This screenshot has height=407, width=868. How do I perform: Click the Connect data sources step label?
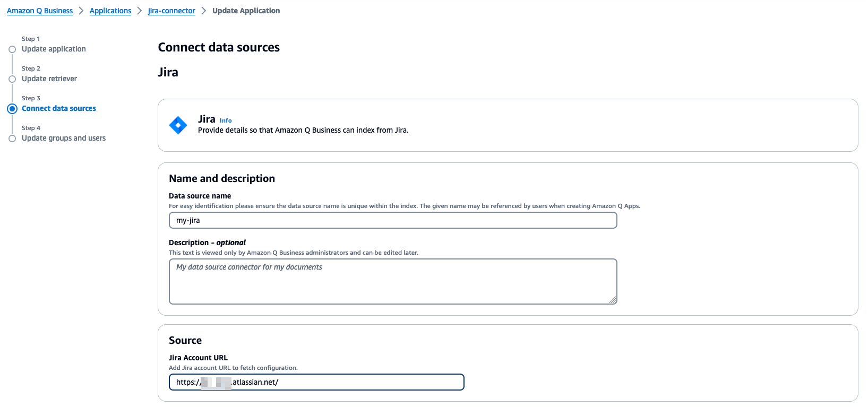click(59, 108)
